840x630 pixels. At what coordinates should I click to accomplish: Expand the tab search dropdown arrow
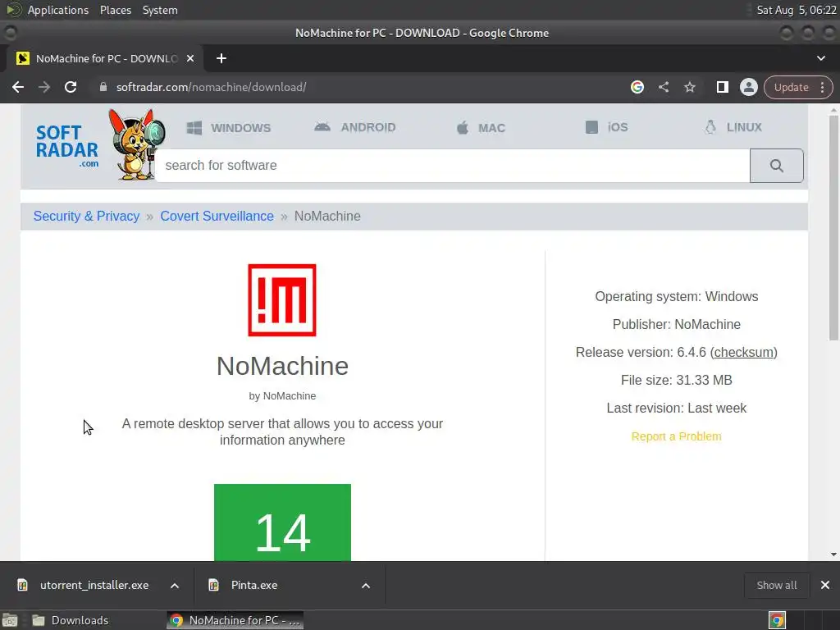(820, 58)
